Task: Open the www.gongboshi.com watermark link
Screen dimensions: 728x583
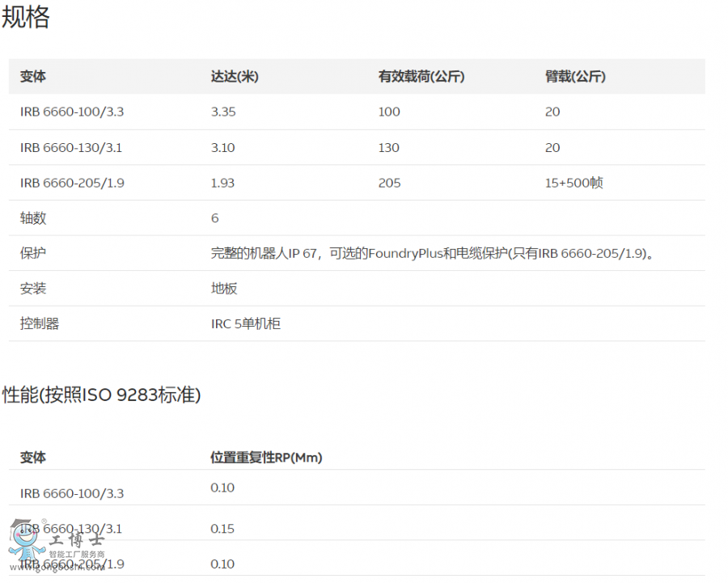Action: [57, 568]
